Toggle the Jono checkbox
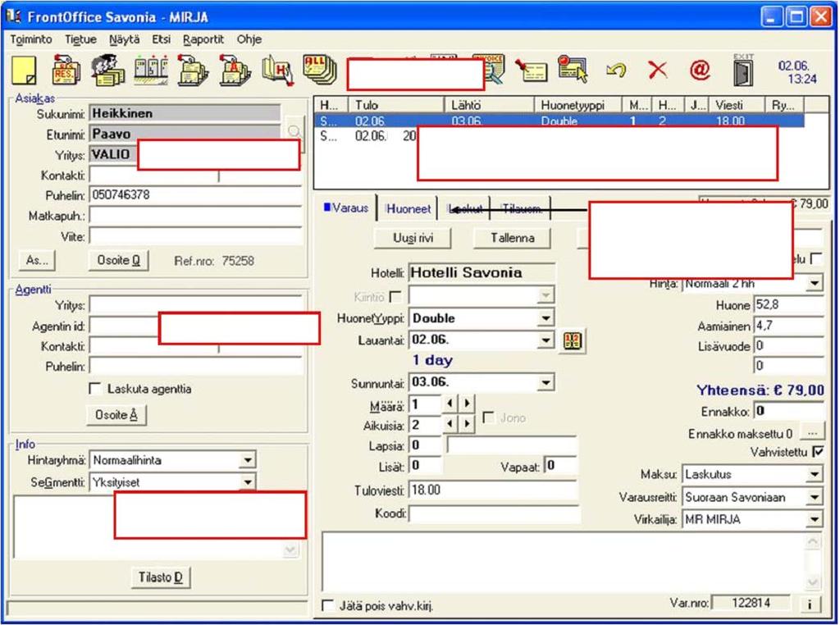Image resolution: width=840 pixels, height=625 pixels. pos(489,417)
